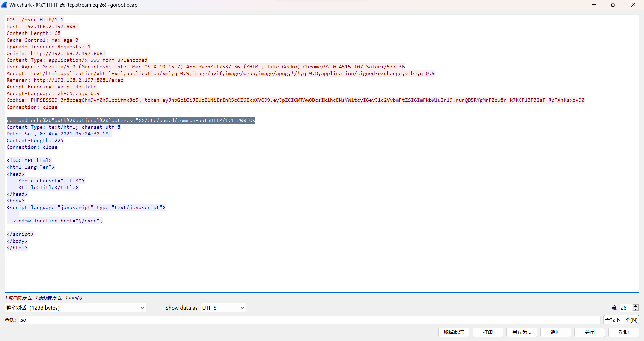Screen dimensions: 644x341
Task: Click the 打印 print button
Action: click(488, 332)
